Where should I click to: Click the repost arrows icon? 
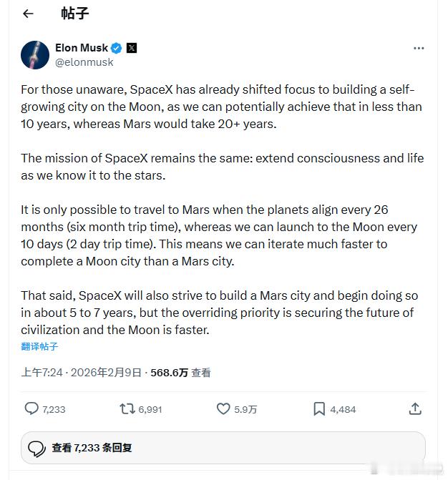pos(127,409)
